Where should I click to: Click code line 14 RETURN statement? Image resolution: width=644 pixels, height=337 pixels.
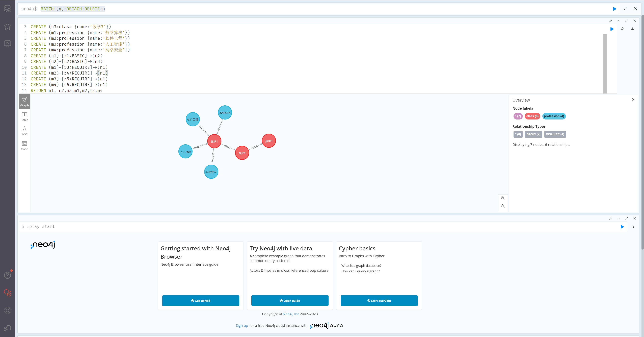coord(67,91)
